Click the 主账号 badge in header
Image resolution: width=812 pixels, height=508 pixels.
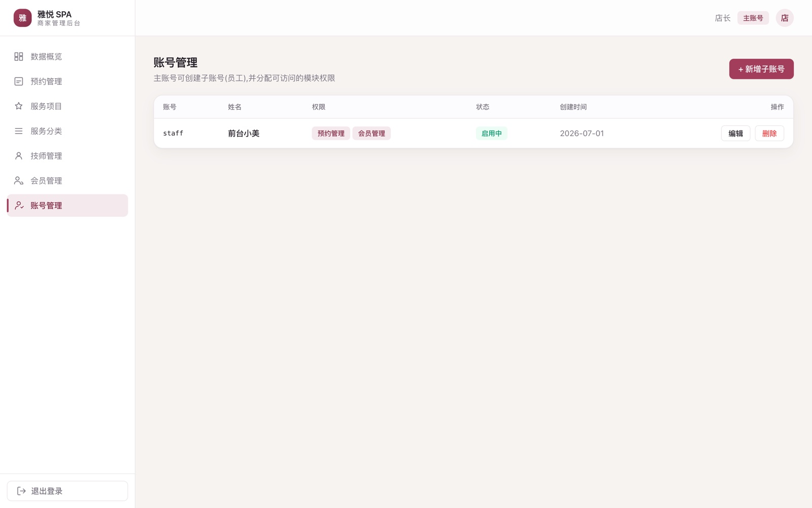753,18
